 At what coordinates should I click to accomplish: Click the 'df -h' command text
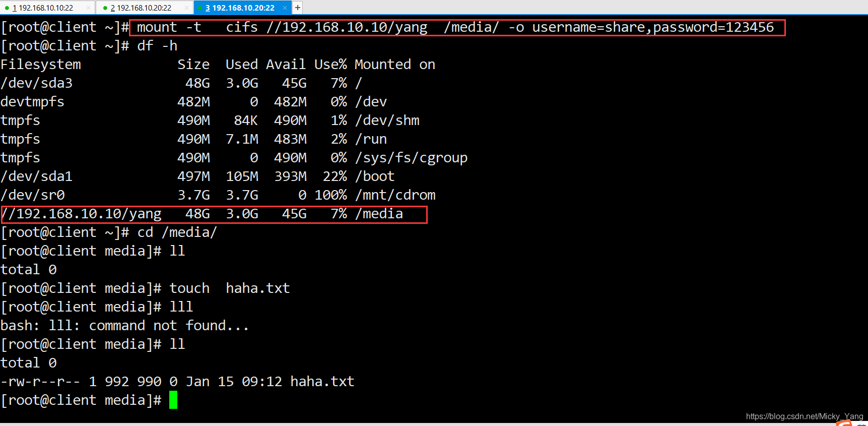click(157, 46)
